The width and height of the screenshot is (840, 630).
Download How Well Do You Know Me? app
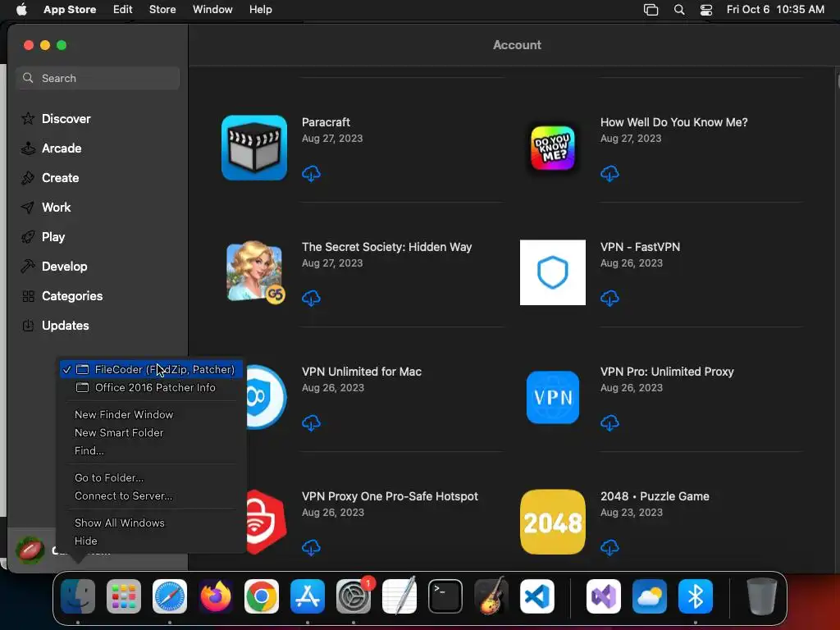[609, 174]
